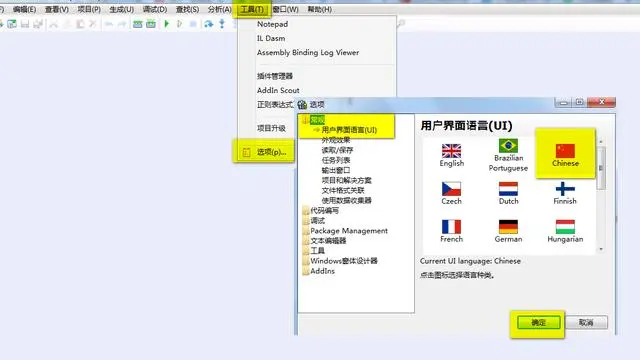This screenshot has height=360, width=640.
Task: Select 输出窗口 in options tree
Action: 336,170
